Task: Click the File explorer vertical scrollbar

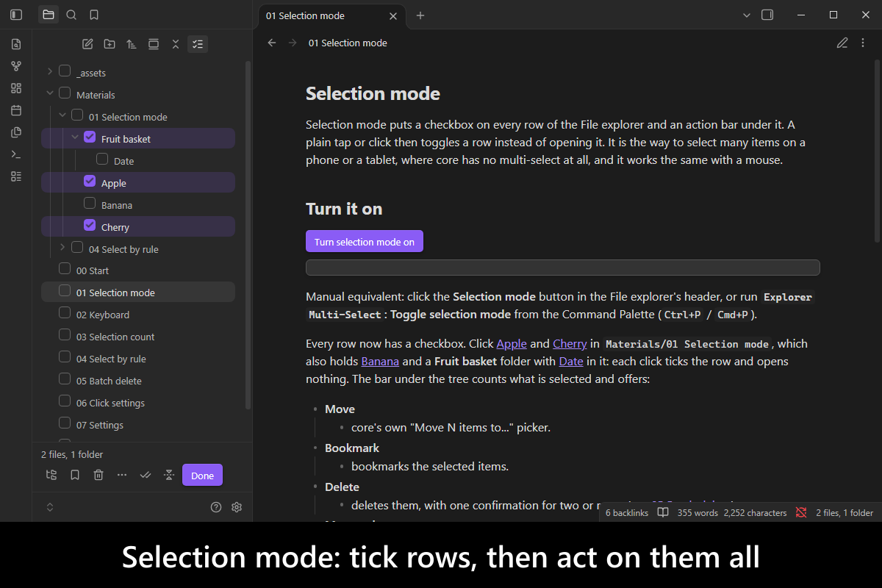Action: (248, 235)
